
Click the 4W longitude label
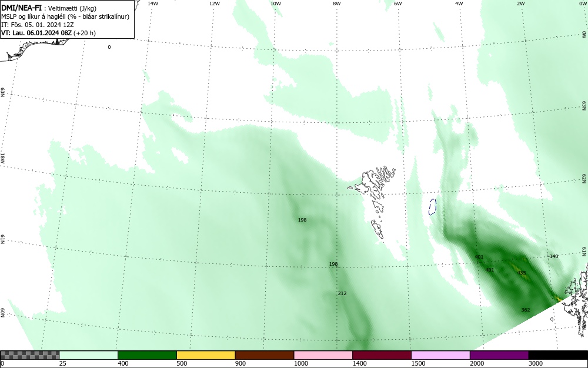point(459,4)
